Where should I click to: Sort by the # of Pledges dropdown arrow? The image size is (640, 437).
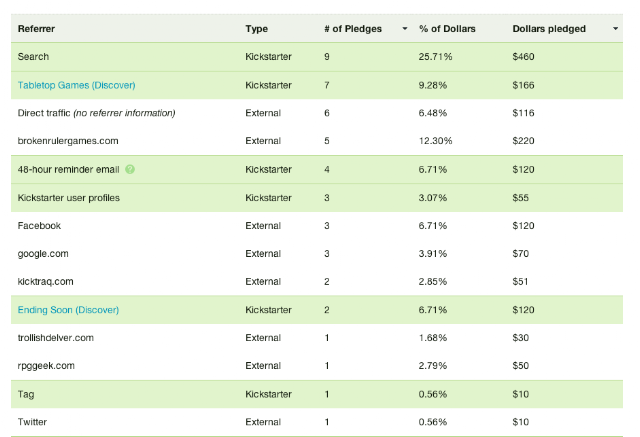pyautogui.click(x=405, y=29)
